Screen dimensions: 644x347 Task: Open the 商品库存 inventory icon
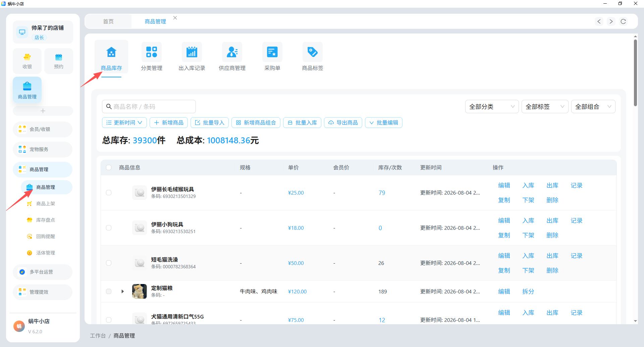[x=111, y=52]
